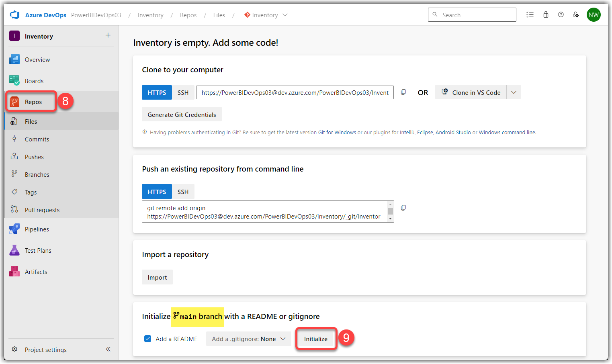Open the User settings icon
The image size is (612, 364).
[x=576, y=15]
